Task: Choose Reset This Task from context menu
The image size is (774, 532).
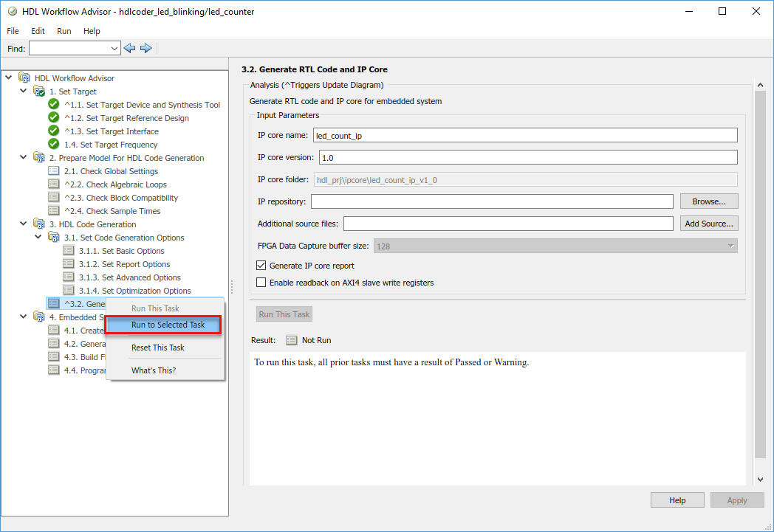Action: pyautogui.click(x=164, y=348)
